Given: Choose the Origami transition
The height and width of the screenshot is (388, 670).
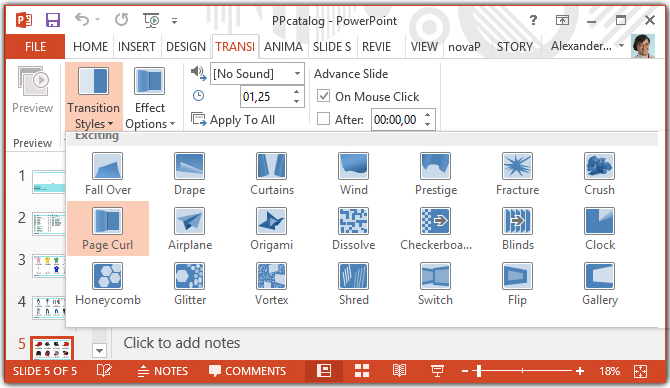Looking at the screenshot, I should [x=272, y=229].
